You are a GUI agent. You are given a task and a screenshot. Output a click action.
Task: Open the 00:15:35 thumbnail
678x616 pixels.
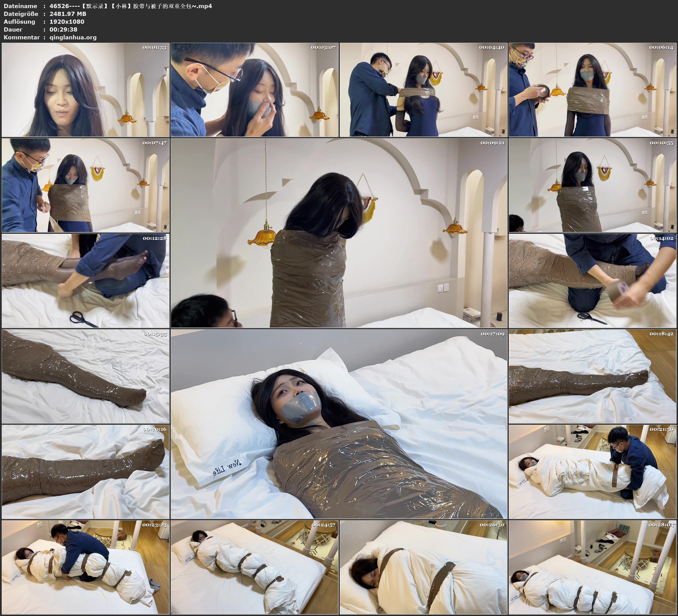tap(85, 376)
